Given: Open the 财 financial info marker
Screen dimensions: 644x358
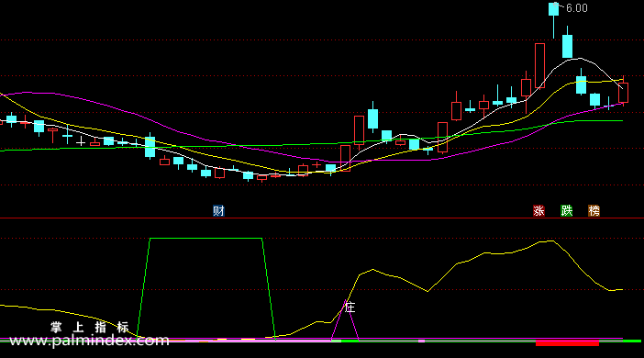Looking at the screenshot, I should [x=218, y=211].
